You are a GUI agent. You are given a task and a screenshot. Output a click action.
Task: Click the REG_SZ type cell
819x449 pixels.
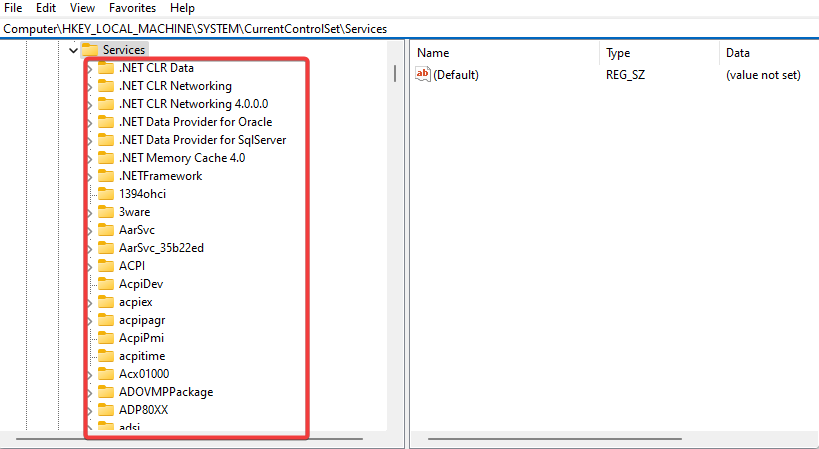tap(625, 75)
